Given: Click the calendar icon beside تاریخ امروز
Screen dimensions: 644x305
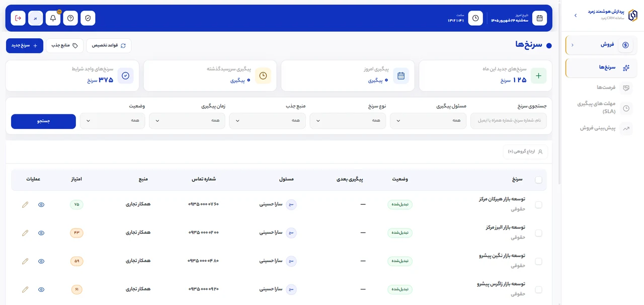Looking at the screenshot, I should click(539, 18).
